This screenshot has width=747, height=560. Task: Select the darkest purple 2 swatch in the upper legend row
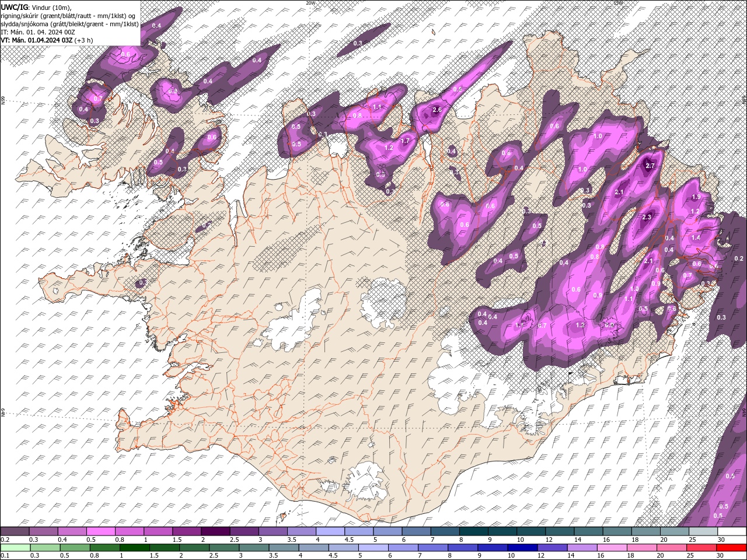pos(215,531)
